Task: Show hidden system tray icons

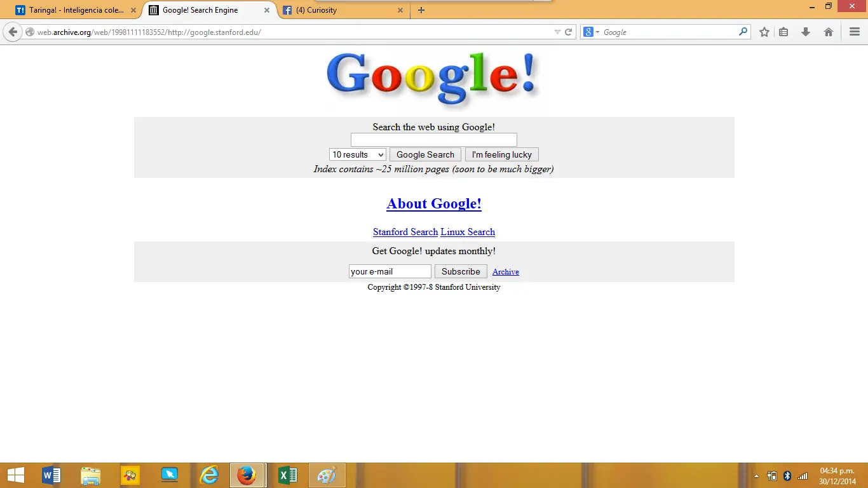Action: click(756, 476)
